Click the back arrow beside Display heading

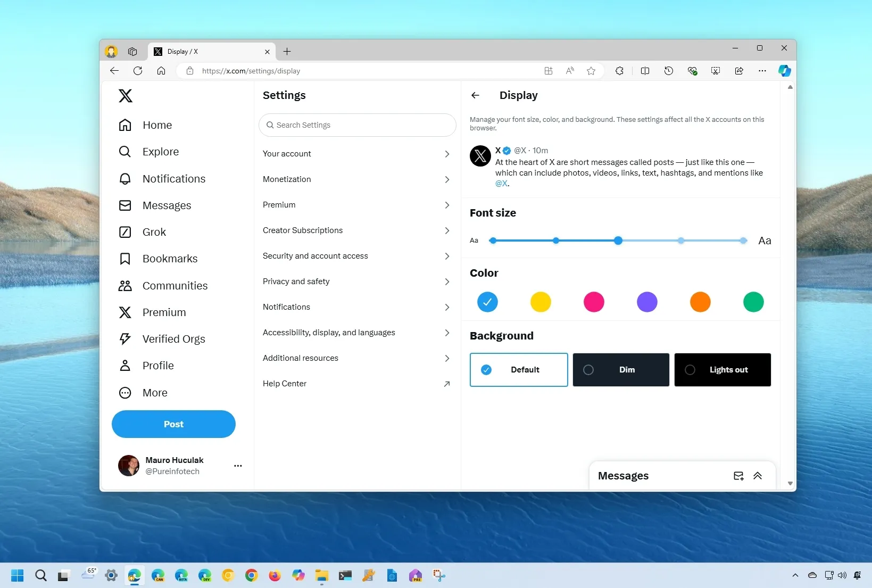(x=475, y=95)
